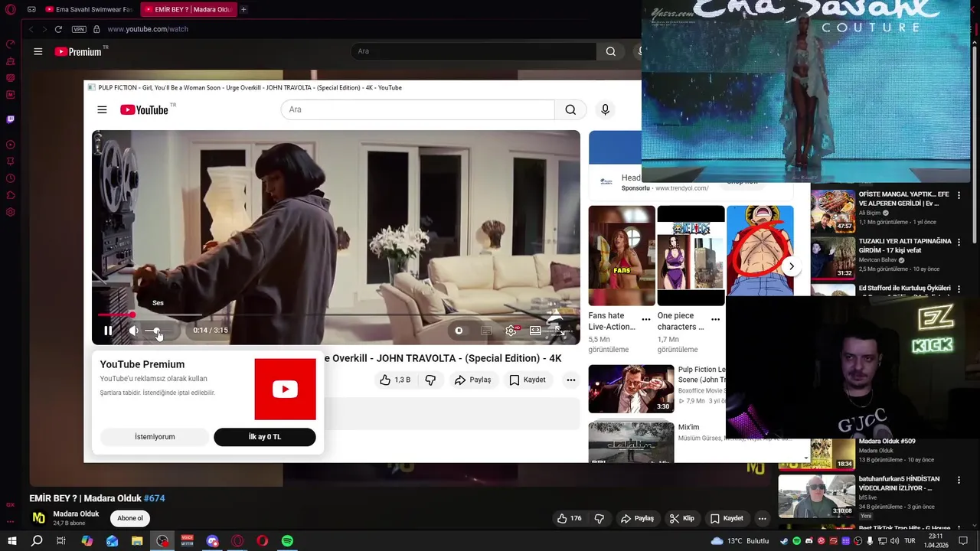Decline Premium offer with İstemiyorum
The image size is (980, 551).
tap(155, 437)
